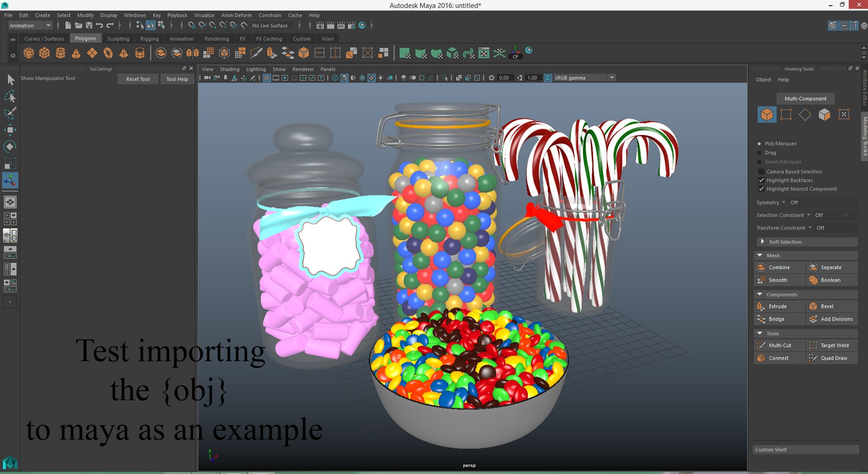868x474 pixels.
Task: Select Object selection mode cube in Modeling Toolkit
Action: pyautogui.click(x=767, y=114)
